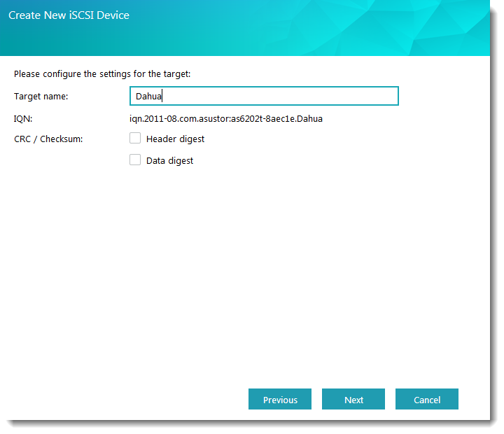This screenshot has height=434, width=504.
Task: Click the 'IQN:' label
Action: 23,119
